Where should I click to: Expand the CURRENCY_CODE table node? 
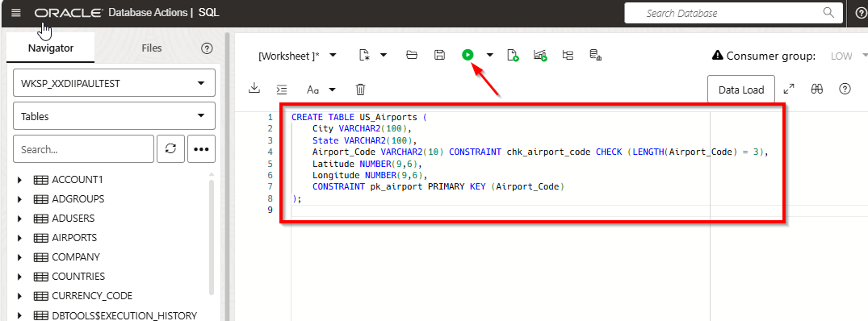(20, 295)
